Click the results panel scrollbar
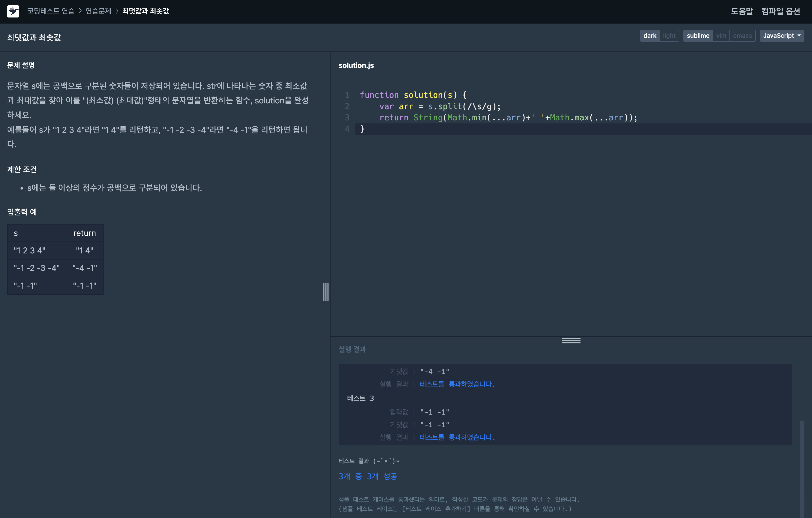Screen dimensions: 812x518 tap(802, 469)
